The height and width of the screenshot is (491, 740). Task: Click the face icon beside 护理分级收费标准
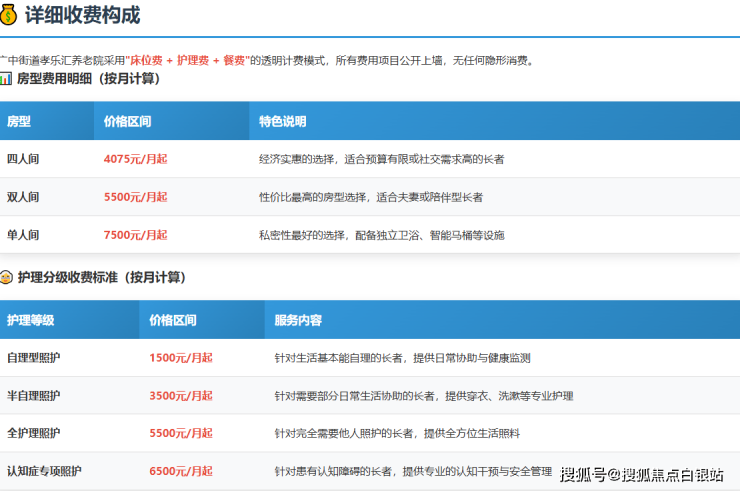(x=6, y=278)
